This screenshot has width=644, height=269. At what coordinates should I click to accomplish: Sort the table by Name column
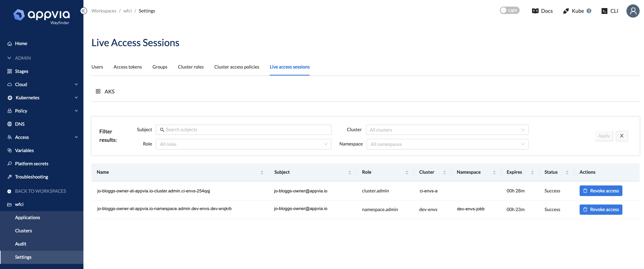[262, 172]
